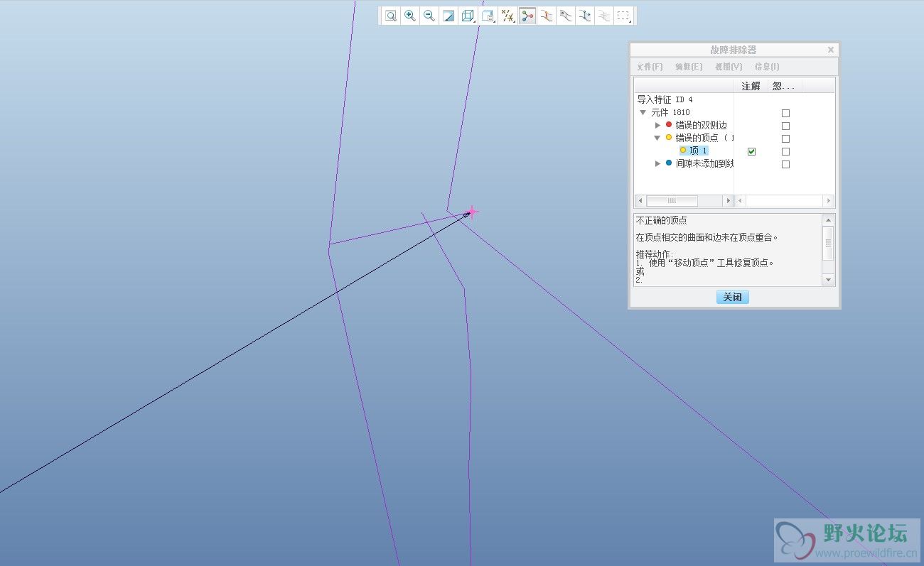Expand the 错误的双侧边 tree node
924x566 pixels.
coord(657,125)
